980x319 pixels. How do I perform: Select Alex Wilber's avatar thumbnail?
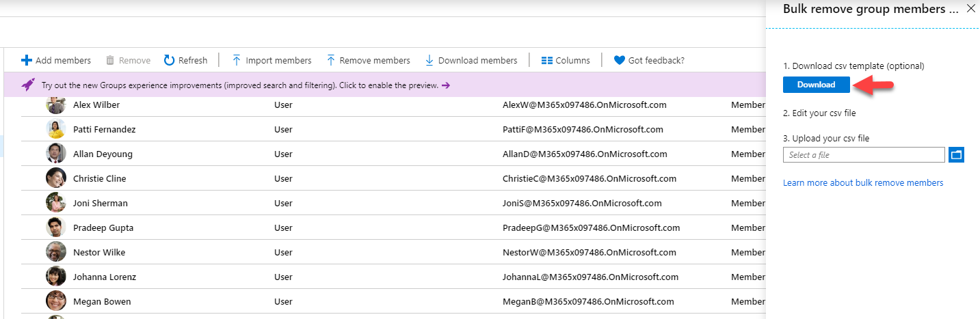[x=56, y=105]
